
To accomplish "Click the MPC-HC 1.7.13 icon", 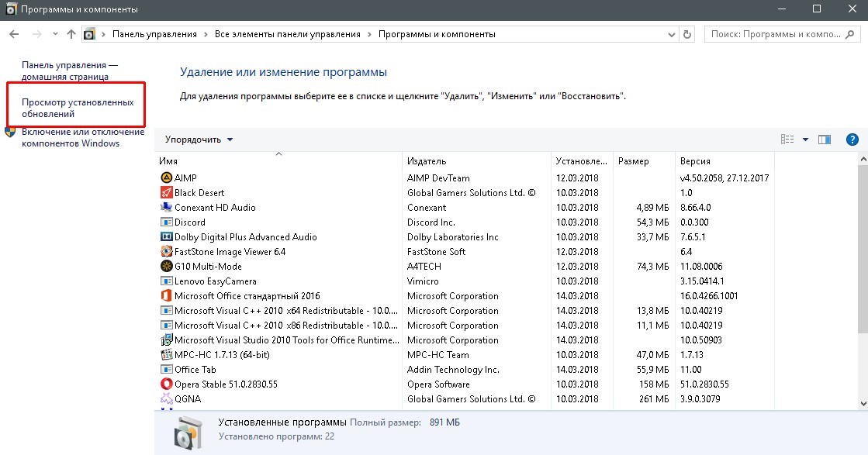I will pos(166,354).
